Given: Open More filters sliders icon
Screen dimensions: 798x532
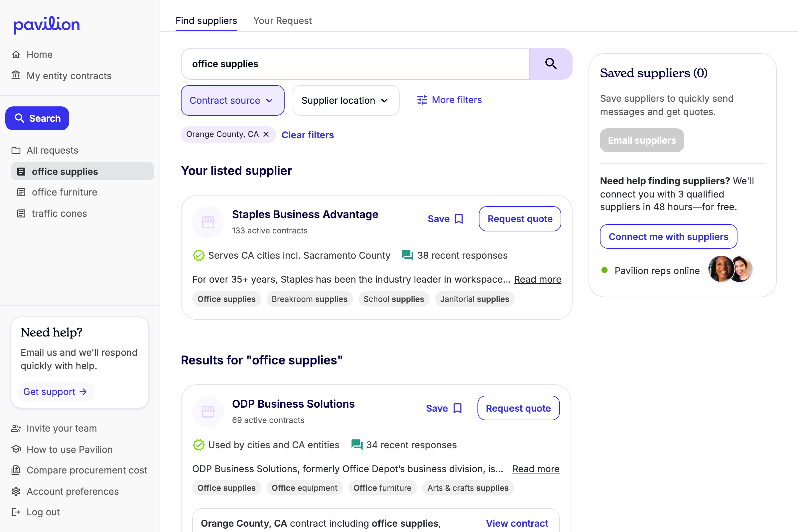Looking at the screenshot, I should [x=422, y=100].
